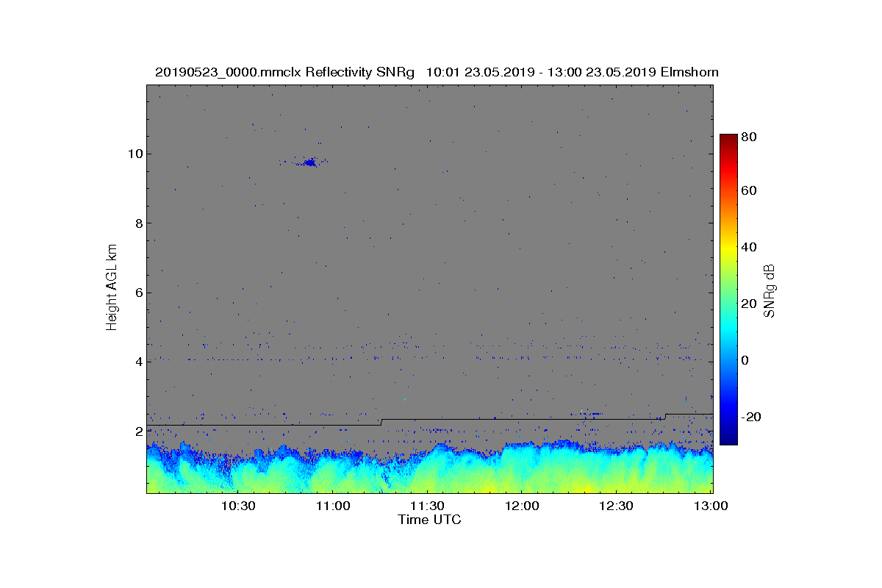The height and width of the screenshot is (588, 882).
Task: Click the SNRg colorbar gradient
Action: point(728,290)
